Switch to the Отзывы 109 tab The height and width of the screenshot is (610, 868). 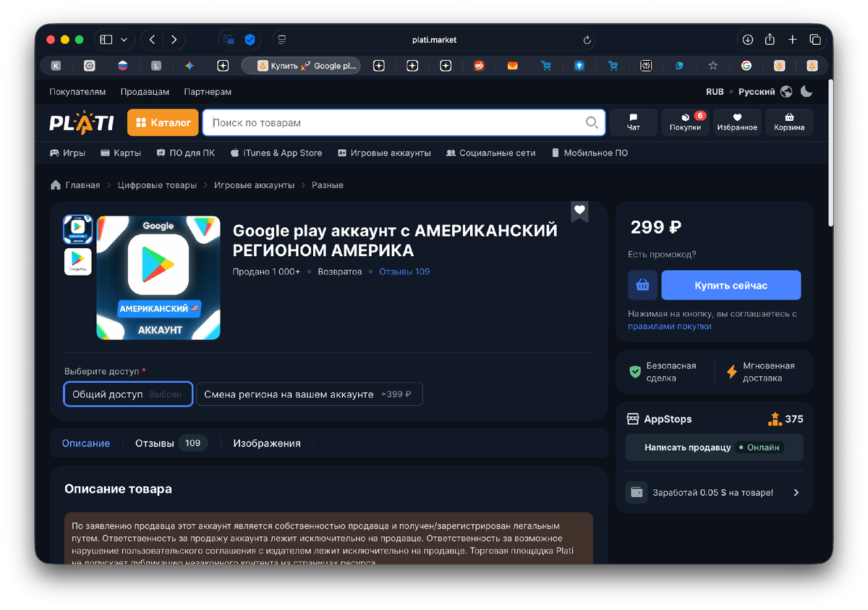[171, 443]
